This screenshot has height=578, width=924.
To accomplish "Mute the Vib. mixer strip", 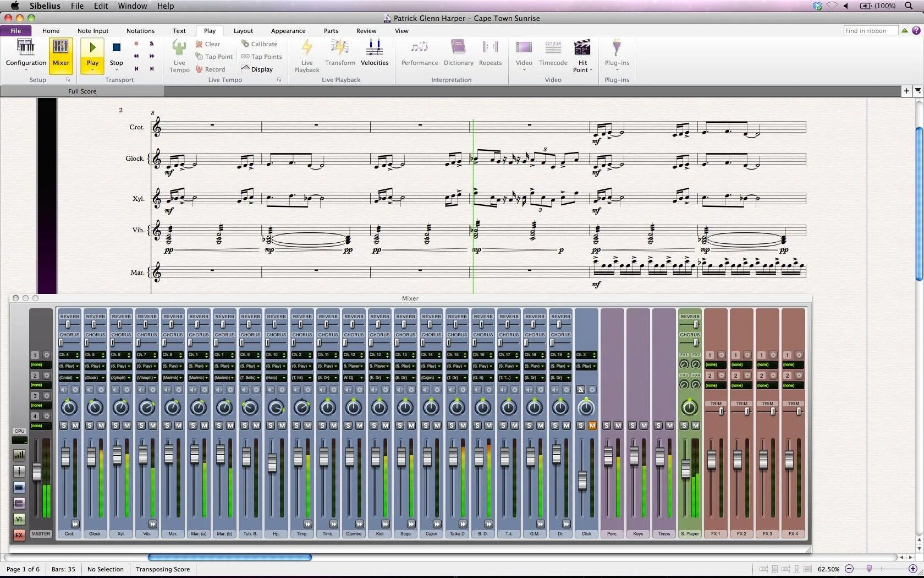I will click(x=153, y=425).
